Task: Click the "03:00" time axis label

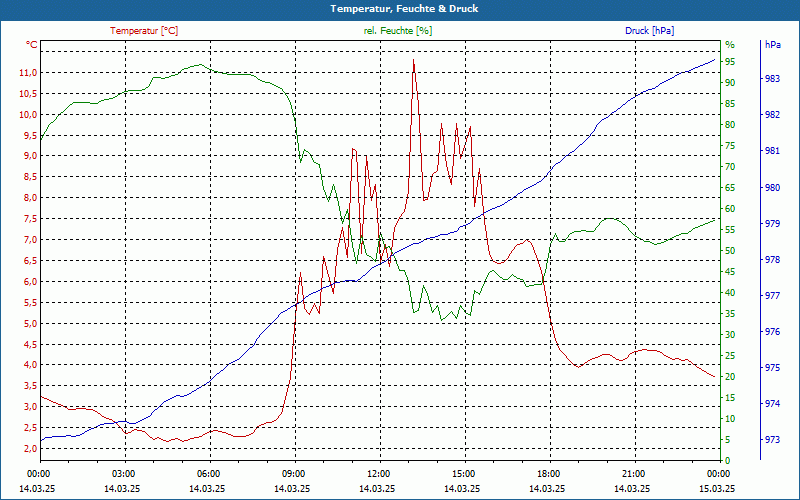Action: click(x=123, y=473)
